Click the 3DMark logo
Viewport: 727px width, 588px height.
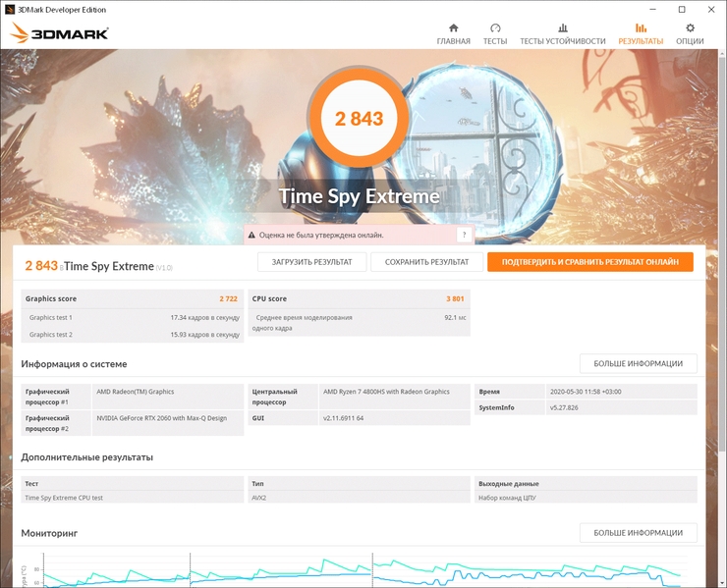point(59,32)
